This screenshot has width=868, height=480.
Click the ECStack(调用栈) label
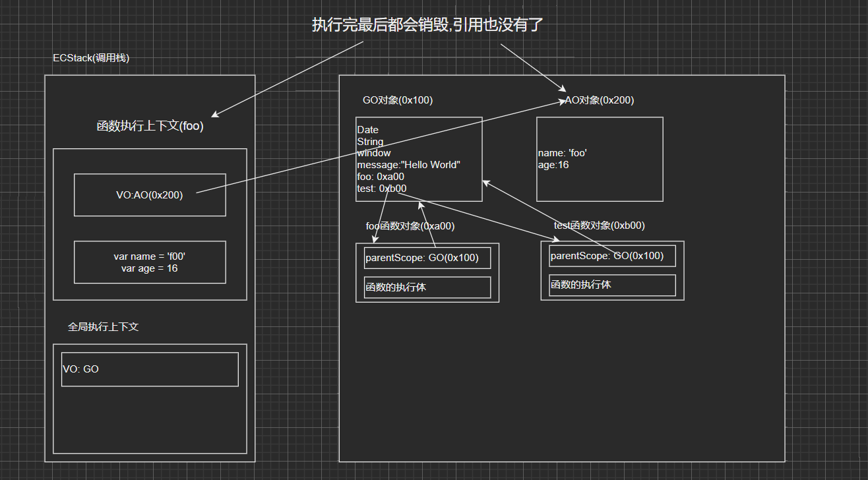tap(91, 58)
